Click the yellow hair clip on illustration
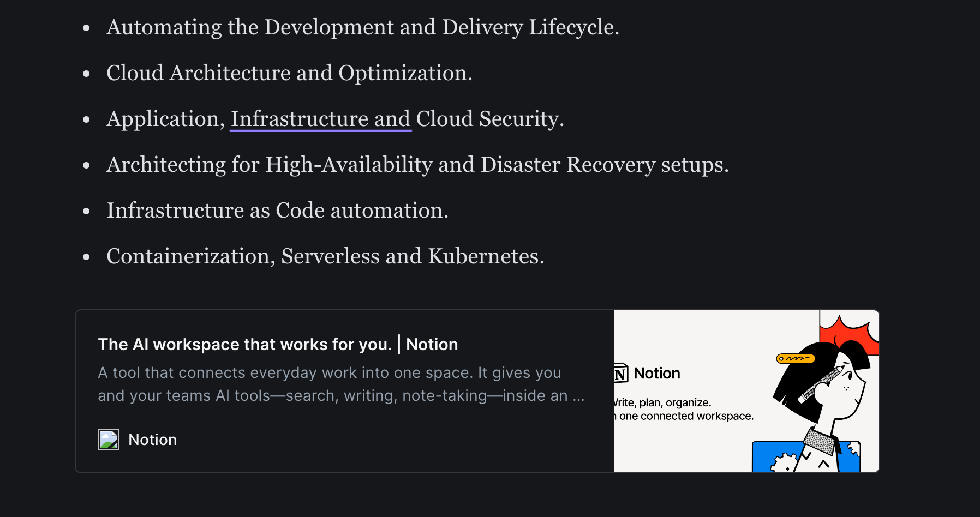The width and height of the screenshot is (980, 517). pos(796,358)
